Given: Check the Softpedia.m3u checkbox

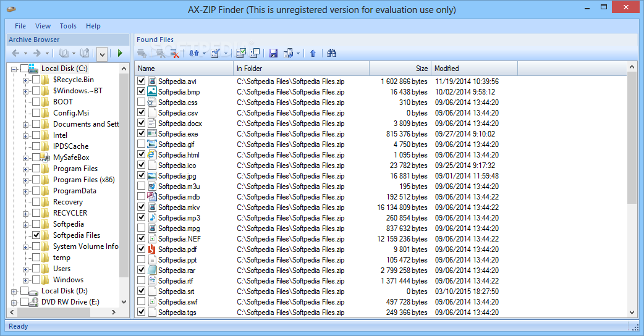Looking at the screenshot, I should pos(142,186).
